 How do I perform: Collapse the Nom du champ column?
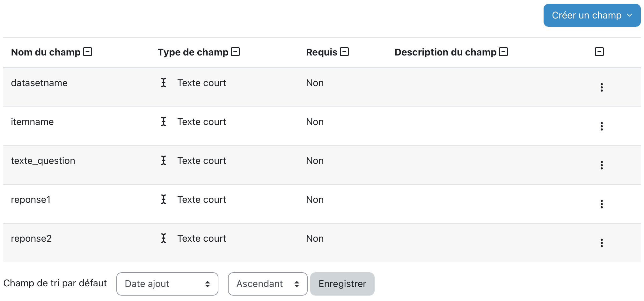click(x=88, y=52)
